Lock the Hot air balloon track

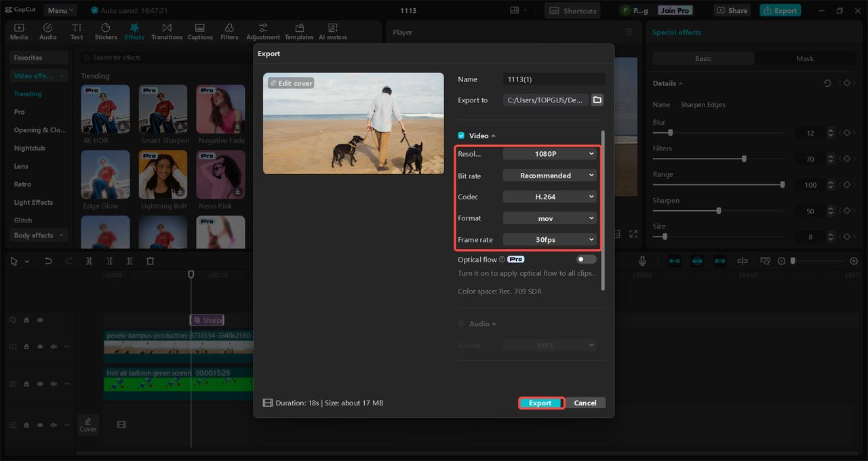point(26,384)
